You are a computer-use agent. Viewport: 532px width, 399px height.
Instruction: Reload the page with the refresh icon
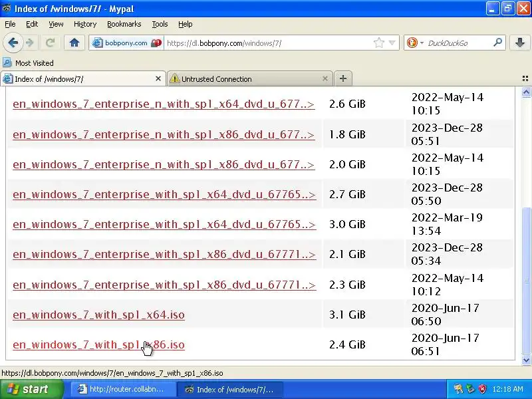[x=51, y=43]
